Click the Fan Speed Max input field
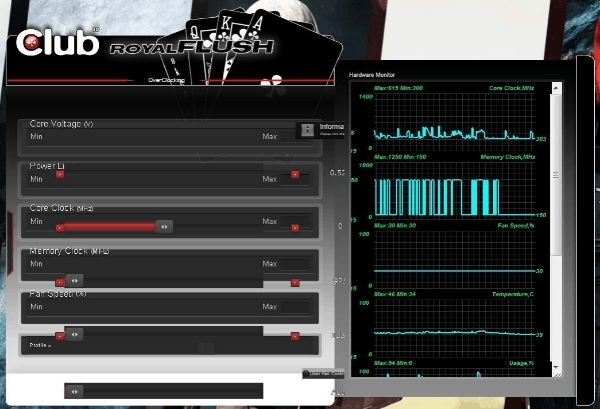 click(x=295, y=307)
